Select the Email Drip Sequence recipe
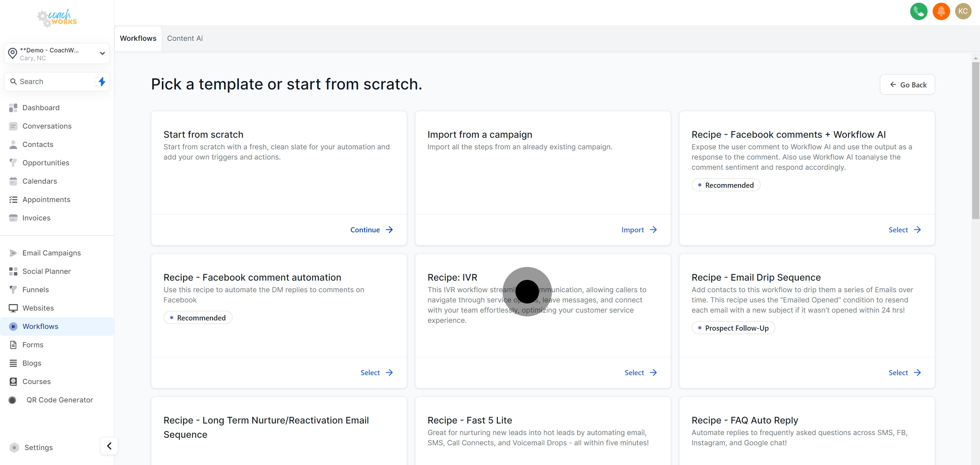 click(904, 372)
